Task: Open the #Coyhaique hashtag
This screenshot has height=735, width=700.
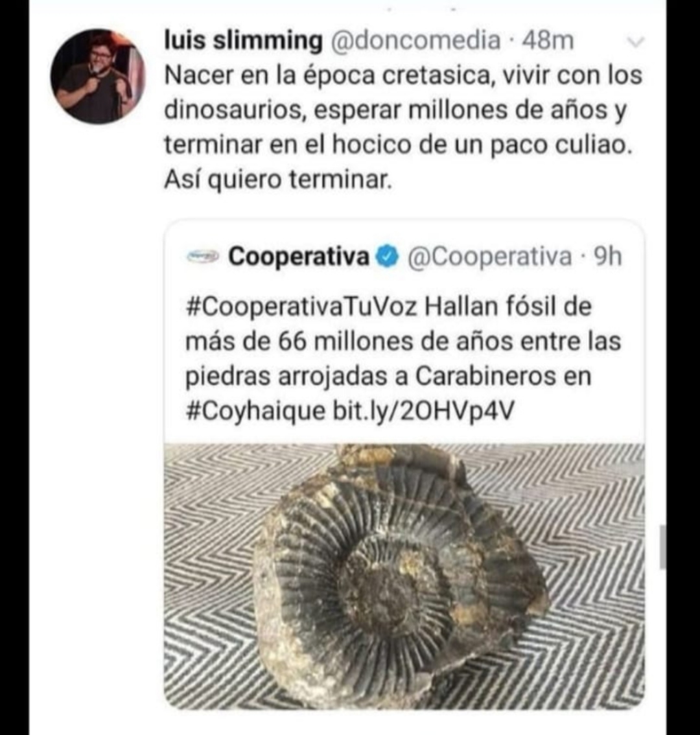Action: pyautogui.click(x=255, y=412)
